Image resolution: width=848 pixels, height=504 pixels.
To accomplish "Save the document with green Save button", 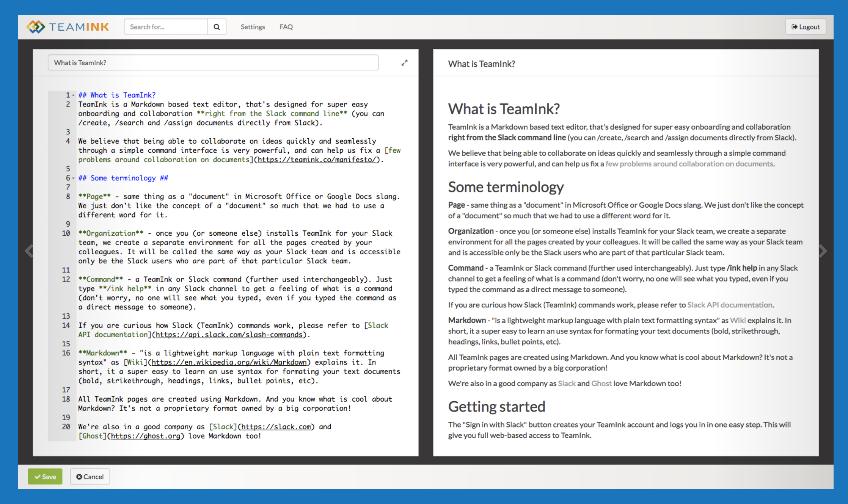I will 45,477.
